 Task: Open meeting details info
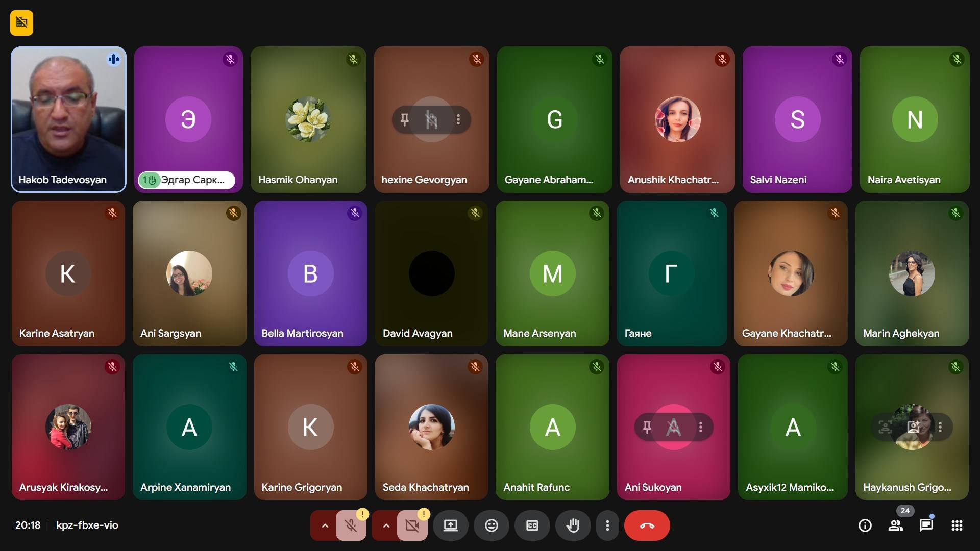click(x=865, y=525)
